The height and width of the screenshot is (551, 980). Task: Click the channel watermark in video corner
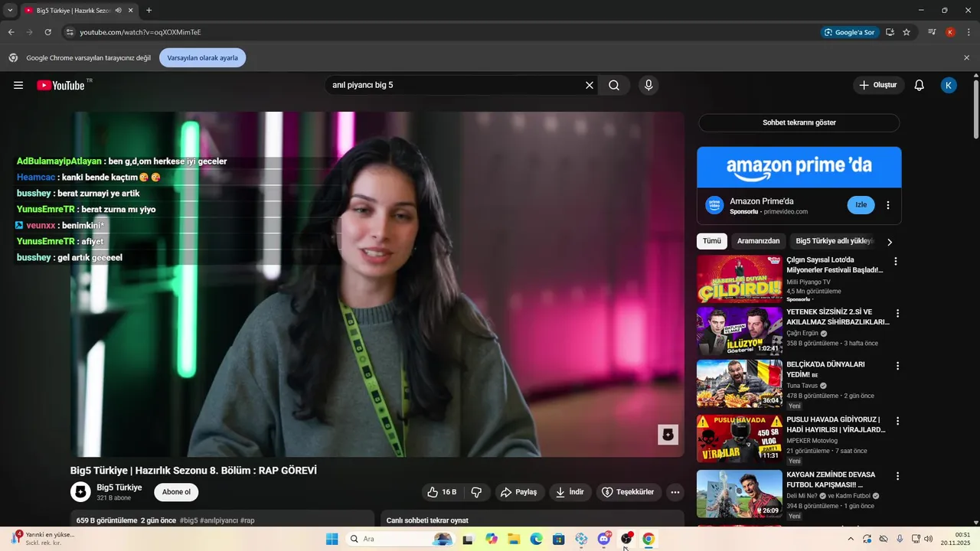click(x=668, y=435)
